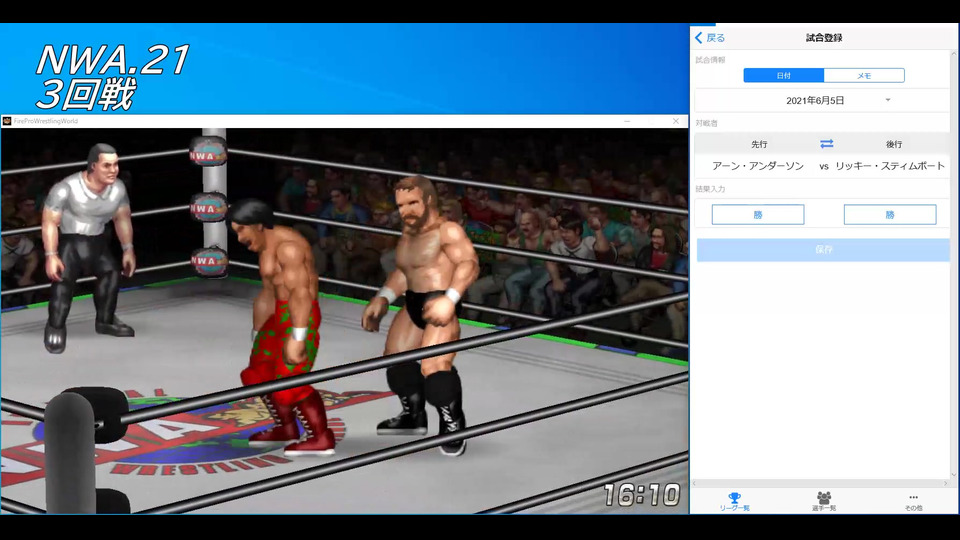The height and width of the screenshot is (540, 960).
Task: Click the 試合登録 panel title
Action: (823, 38)
